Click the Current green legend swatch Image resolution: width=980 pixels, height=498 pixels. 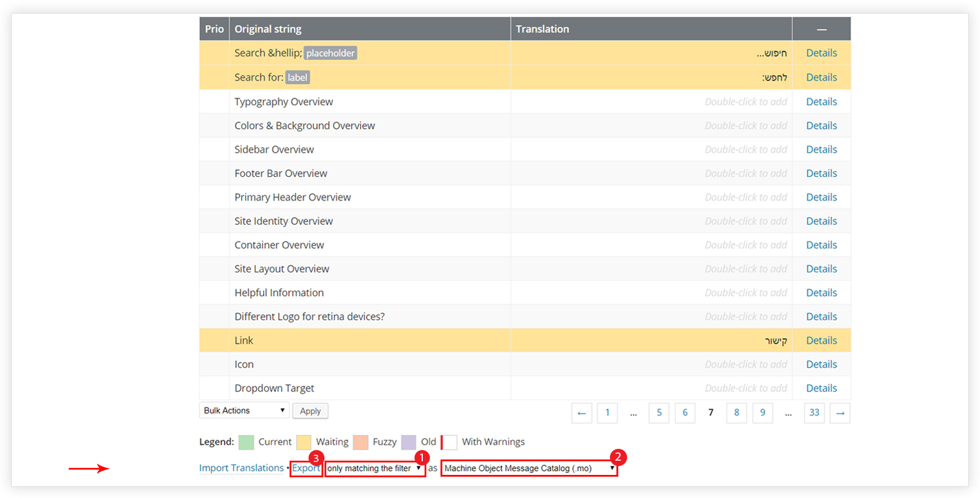click(246, 442)
